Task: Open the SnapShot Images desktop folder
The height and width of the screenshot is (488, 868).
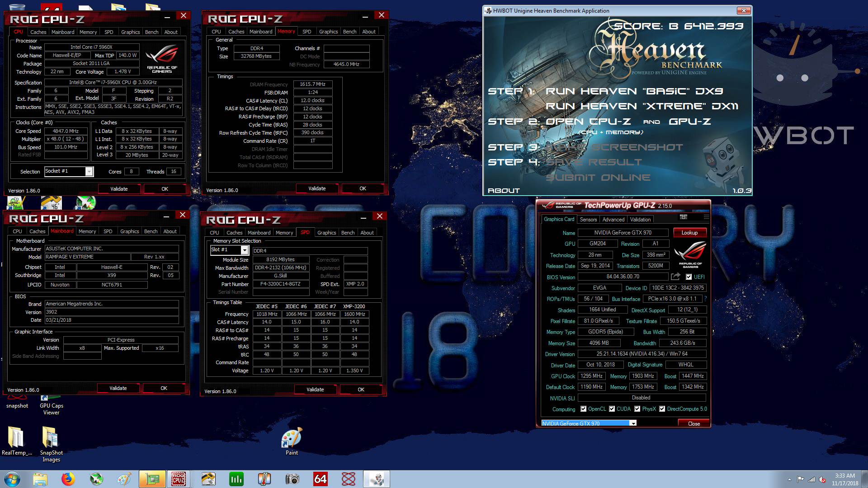Action: click(51, 444)
